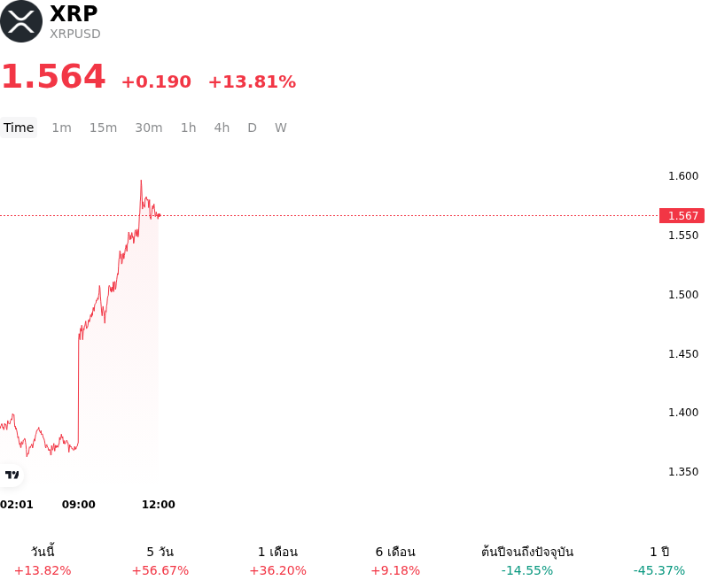709x588 pixels.
Task: Choose the 6 เดือน range
Action: [395, 561]
